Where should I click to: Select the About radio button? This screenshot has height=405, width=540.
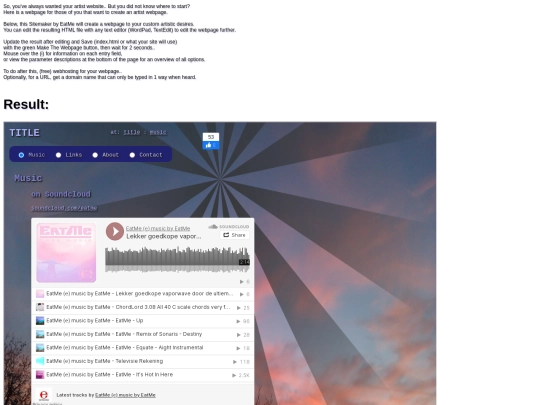tap(95, 155)
